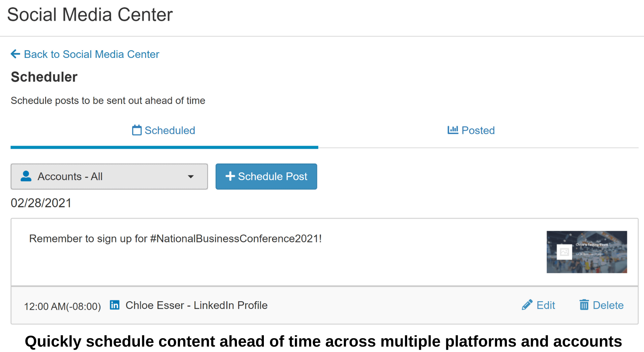Click the back arrow icon
Screen dimensions: 644x352
15,54
